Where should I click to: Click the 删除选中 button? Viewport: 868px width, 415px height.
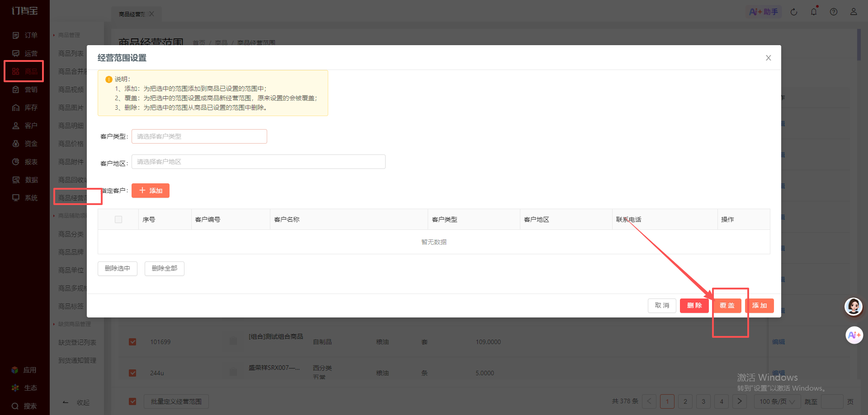118,269
